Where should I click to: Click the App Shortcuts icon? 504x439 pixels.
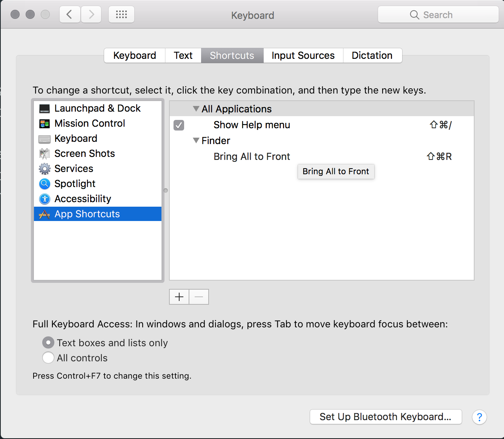click(45, 214)
